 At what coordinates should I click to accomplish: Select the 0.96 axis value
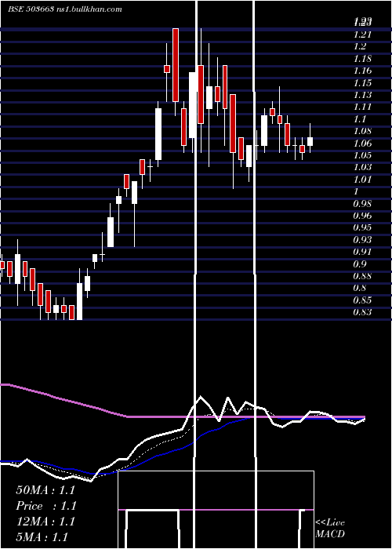362,216
